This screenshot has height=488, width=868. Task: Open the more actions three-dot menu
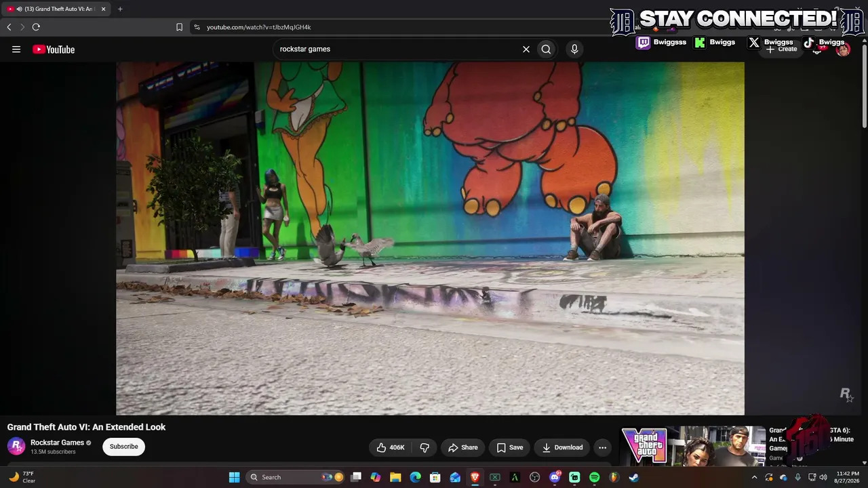[602, 447]
